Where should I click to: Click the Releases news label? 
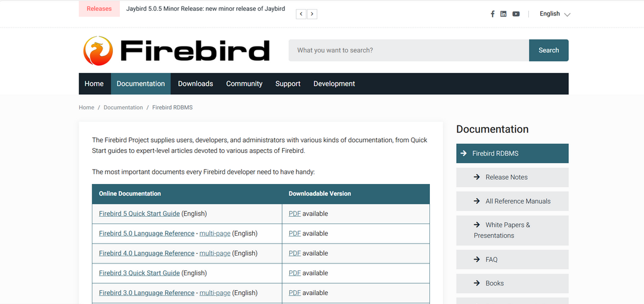pos(99,8)
